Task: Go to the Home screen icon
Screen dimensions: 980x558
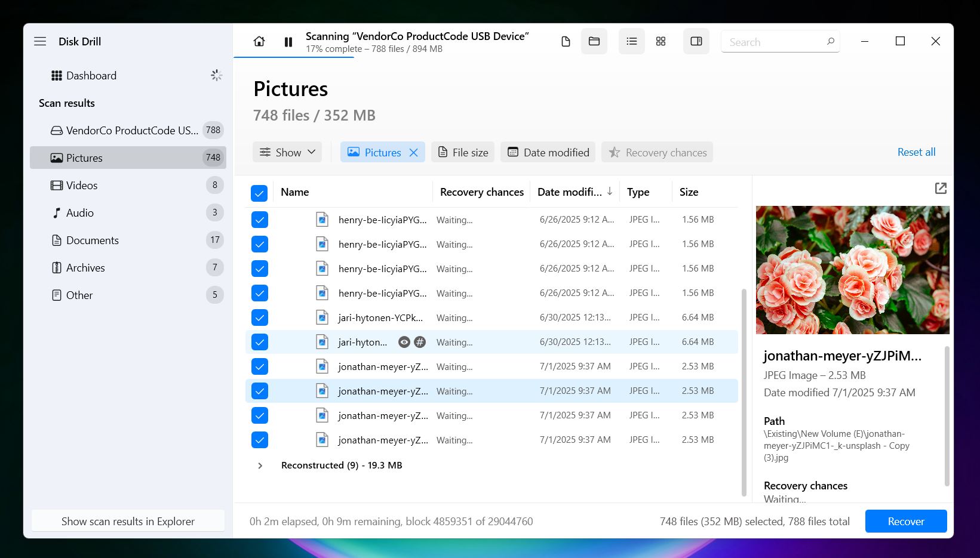Action: coord(259,42)
